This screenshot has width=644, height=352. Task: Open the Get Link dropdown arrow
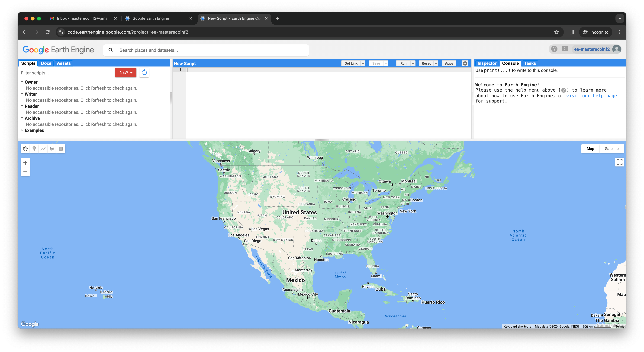(363, 64)
